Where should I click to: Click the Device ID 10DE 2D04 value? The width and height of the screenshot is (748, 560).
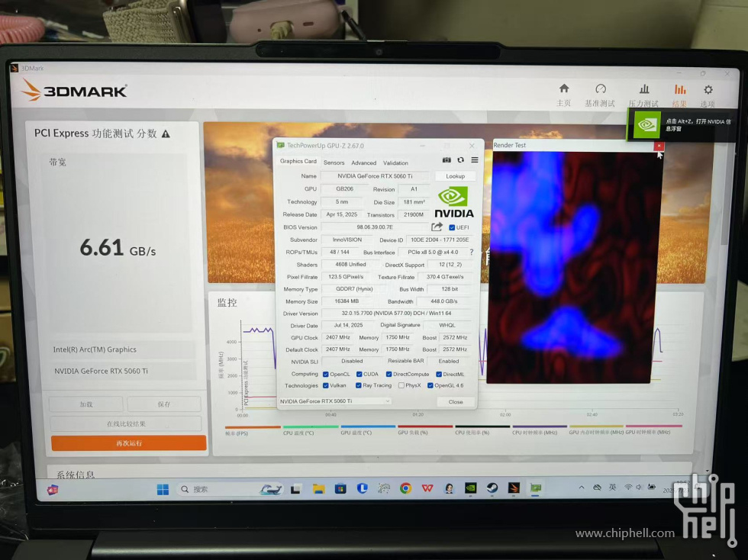click(440, 240)
